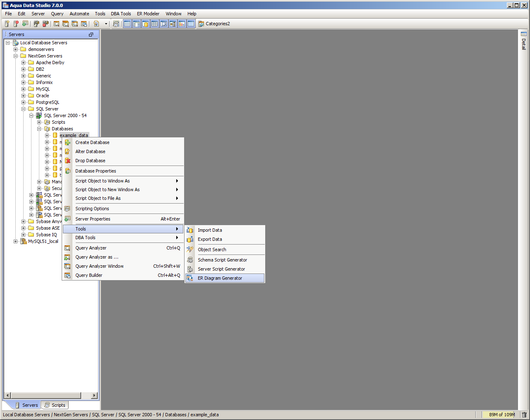This screenshot has height=420, width=530.
Task: Select the Informix folder in tree
Action: tap(44, 82)
